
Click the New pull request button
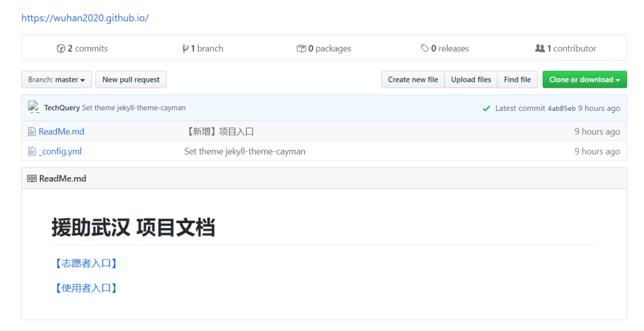131,80
